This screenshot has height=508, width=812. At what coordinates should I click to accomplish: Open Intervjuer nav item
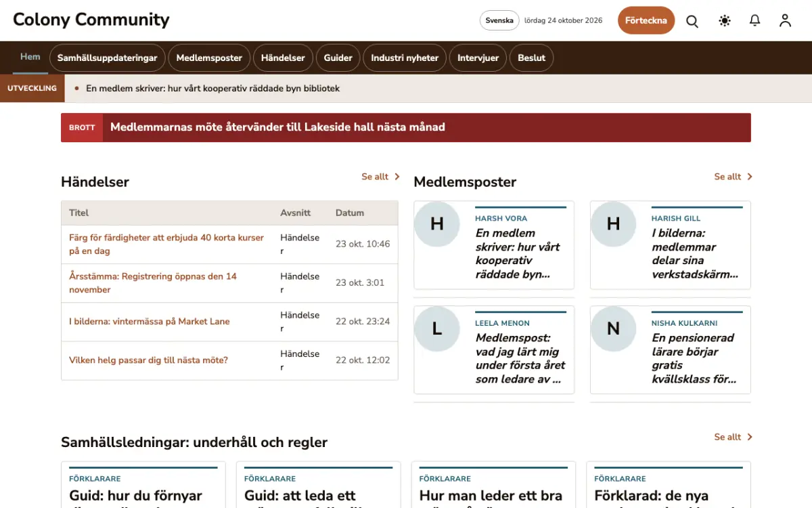[x=478, y=58]
